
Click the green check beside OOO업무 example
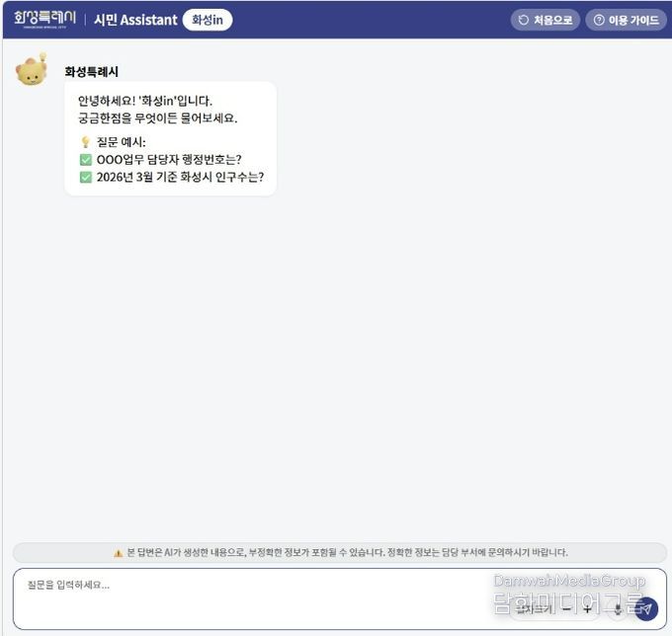86,160
